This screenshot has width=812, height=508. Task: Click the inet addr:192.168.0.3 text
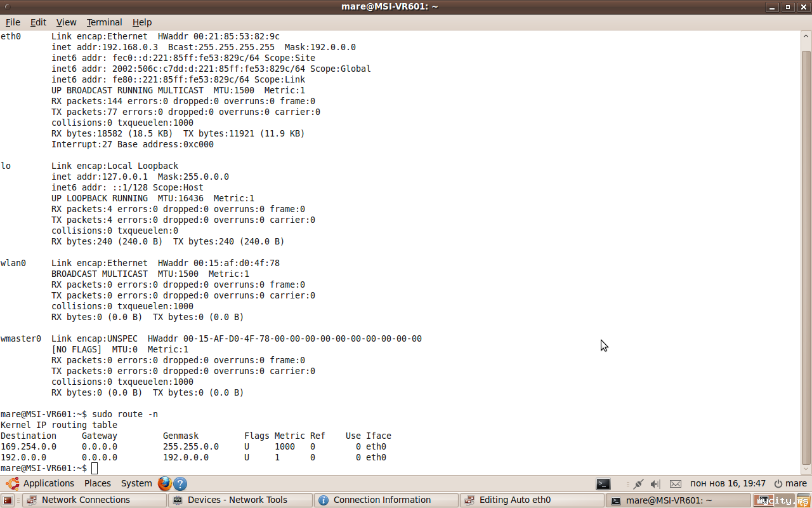click(105, 47)
